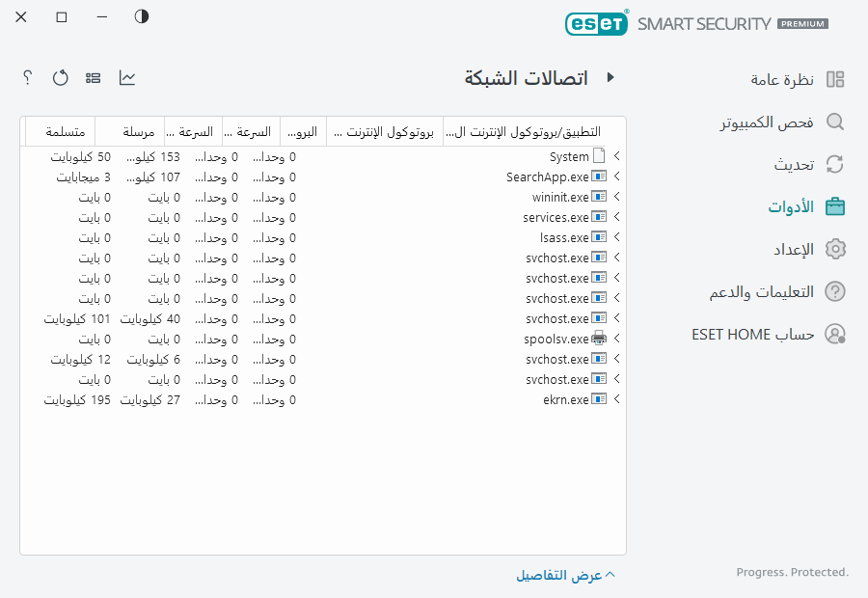The image size is (868, 598).
Task: Refresh the connections list with the reload icon
Action: pyautogui.click(x=60, y=78)
